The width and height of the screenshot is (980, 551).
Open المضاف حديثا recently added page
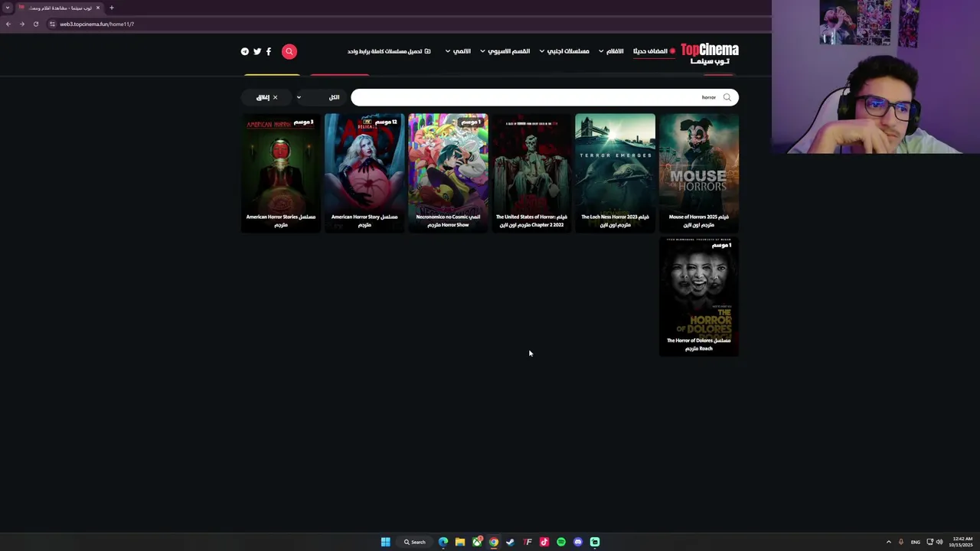click(654, 51)
